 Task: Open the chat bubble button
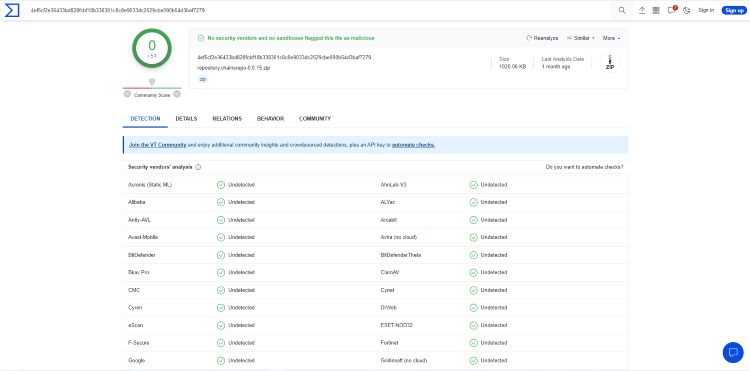733,353
